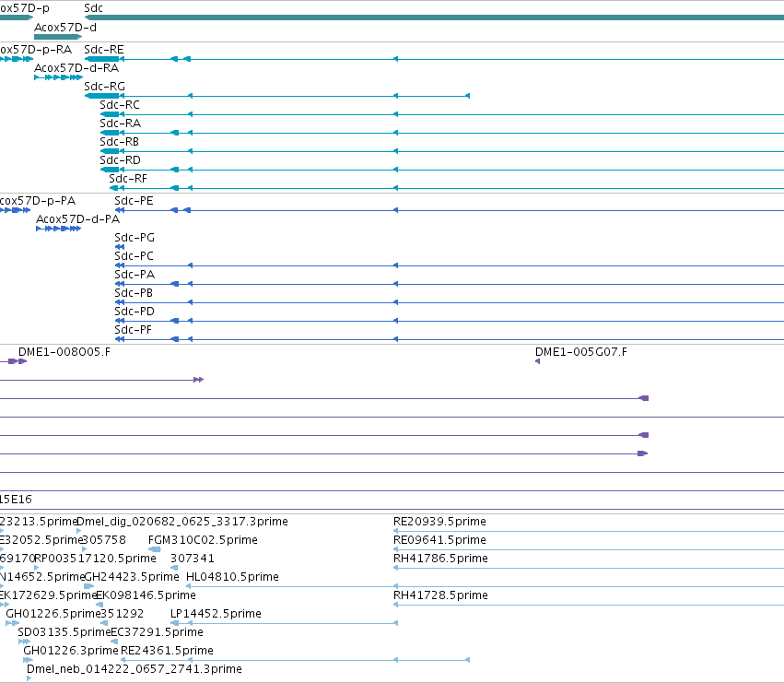This screenshot has width=784, height=683.
Task: Select the Sdc-RE transcript label
Action: pos(104,50)
